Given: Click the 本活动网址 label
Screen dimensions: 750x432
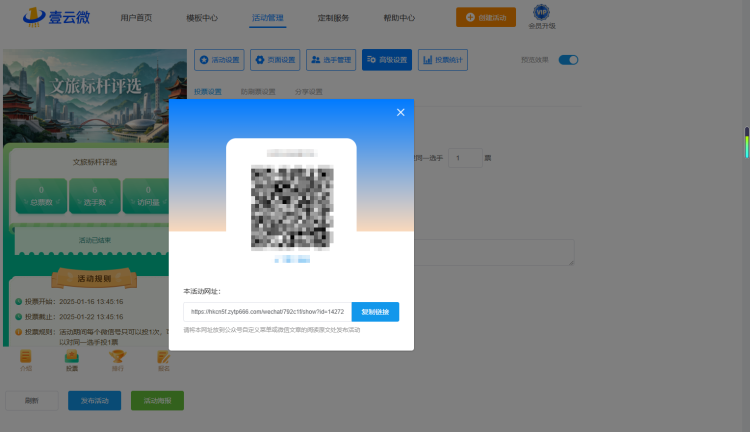Looking at the screenshot, I should [202, 291].
